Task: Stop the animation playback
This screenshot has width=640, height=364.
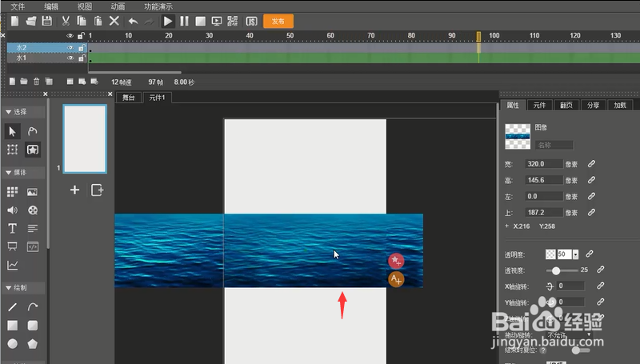Action: (201, 22)
